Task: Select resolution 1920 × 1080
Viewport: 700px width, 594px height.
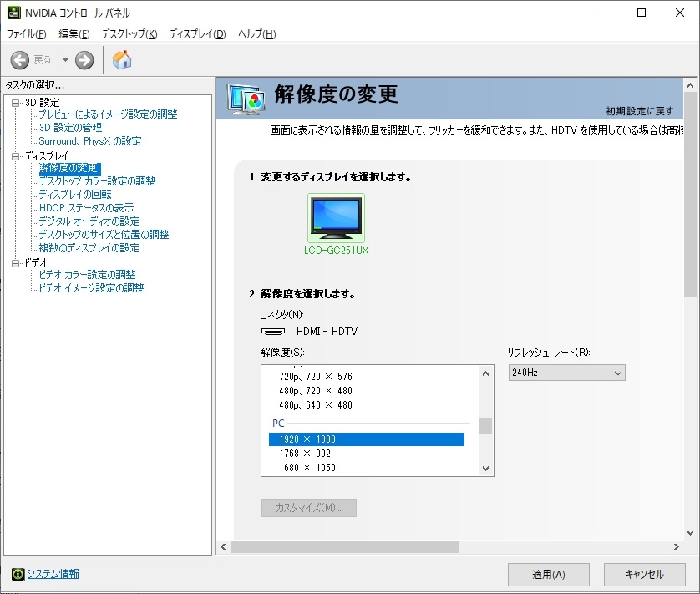Action: pyautogui.click(x=367, y=439)
